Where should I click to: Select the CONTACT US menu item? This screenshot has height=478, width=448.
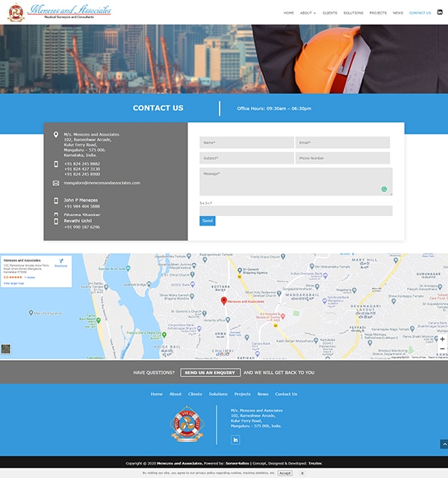point(420,13)
